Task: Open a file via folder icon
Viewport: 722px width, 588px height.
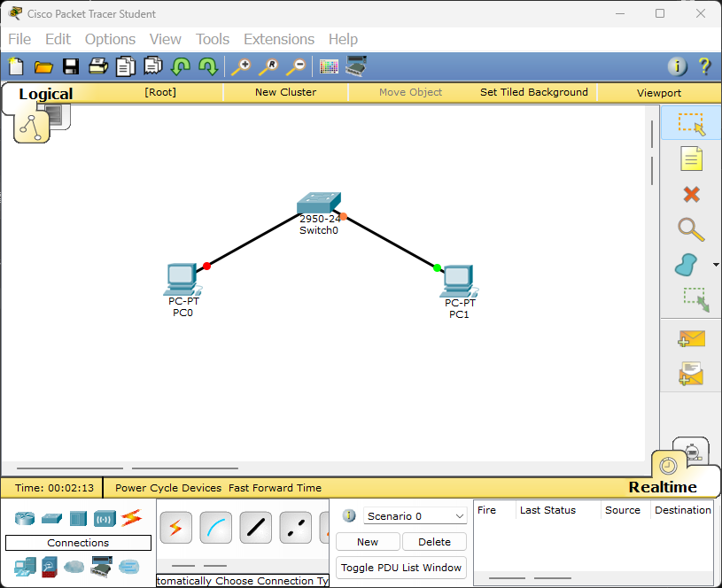Action: pos(43,67)
